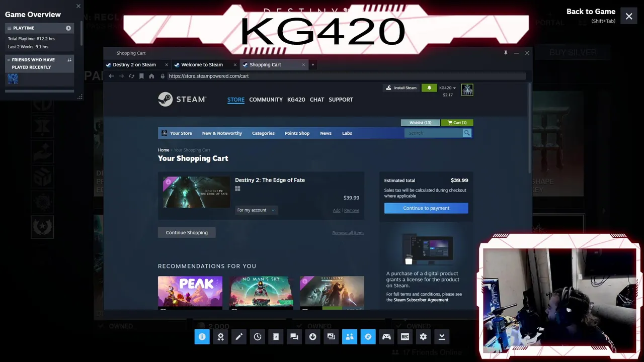Toggle the web browser compass icon in overlay toolbar
Image resolution: width=644 pixels, height=362 pixels.
tap(368, 337)
